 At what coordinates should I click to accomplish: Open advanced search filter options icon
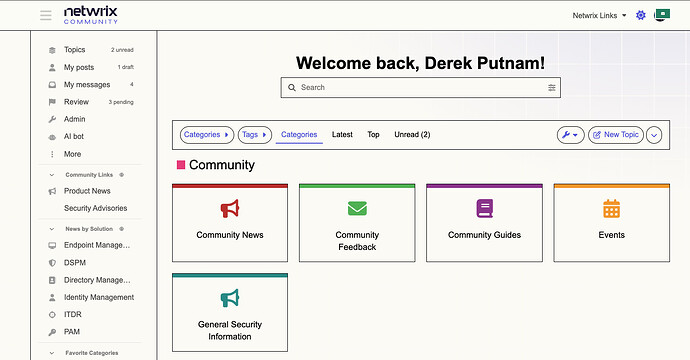coord(551,88)
